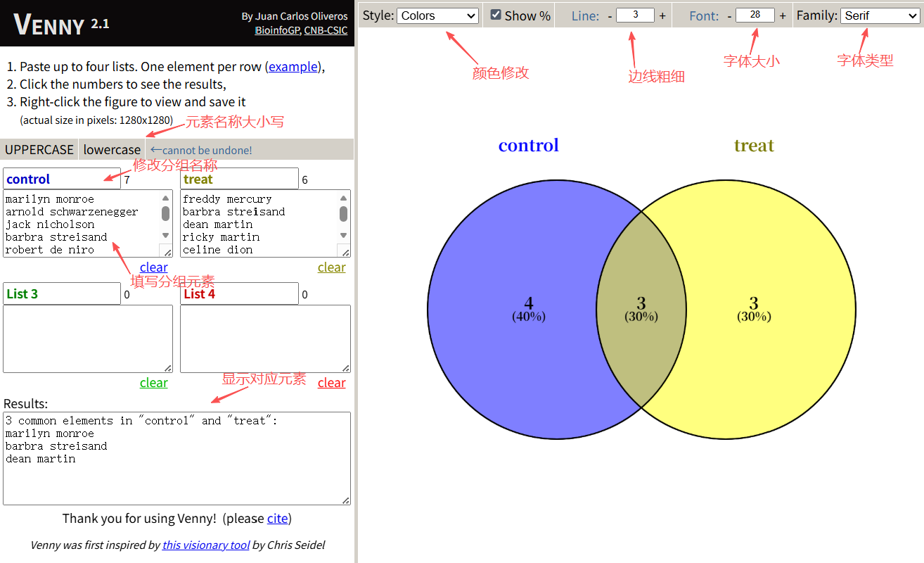Clear the treat list
The width and height of the screenshot is (924, 563).
tap(331, 267)
